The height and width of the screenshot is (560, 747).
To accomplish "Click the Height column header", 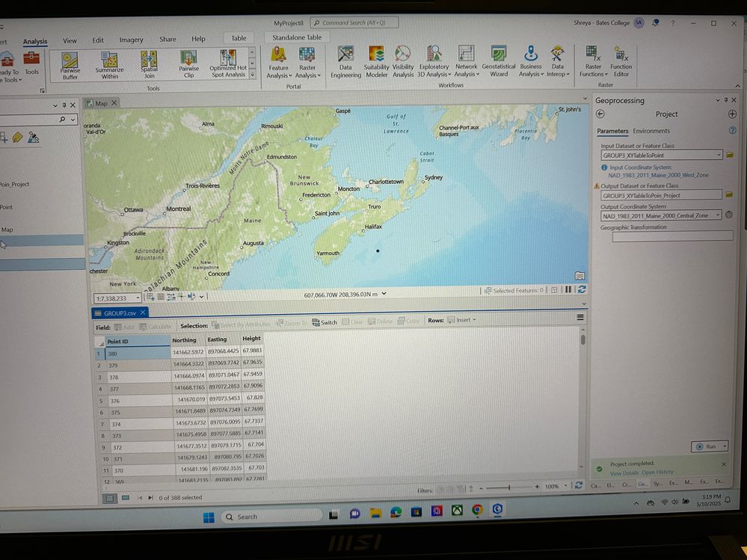I will [x=252, y=339].
